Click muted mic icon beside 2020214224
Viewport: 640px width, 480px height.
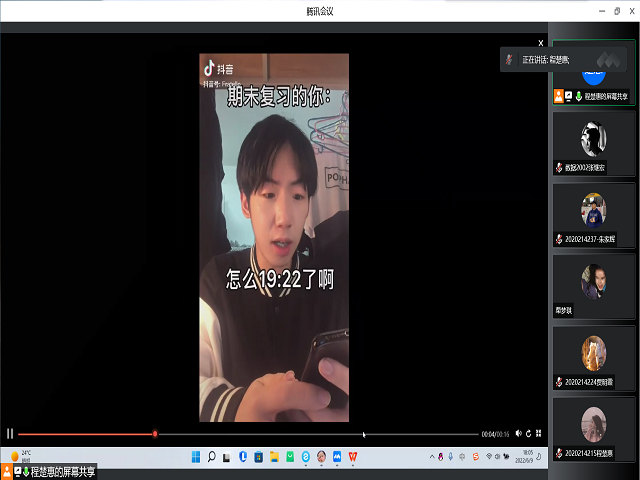pos(559,382)
